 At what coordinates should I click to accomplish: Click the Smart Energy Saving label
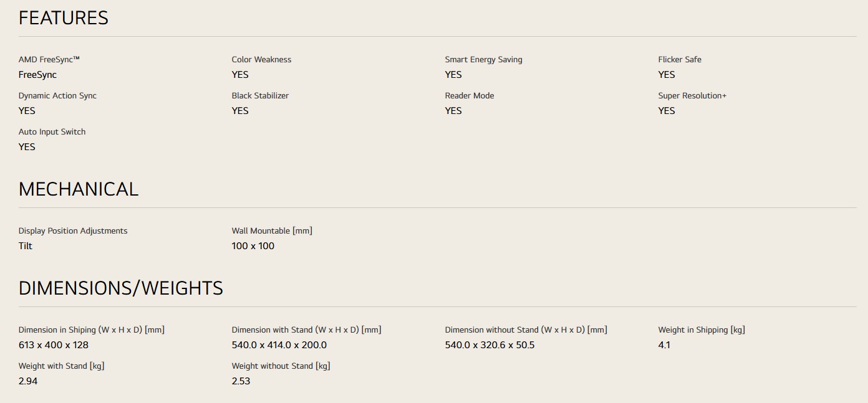pos(483,60)
